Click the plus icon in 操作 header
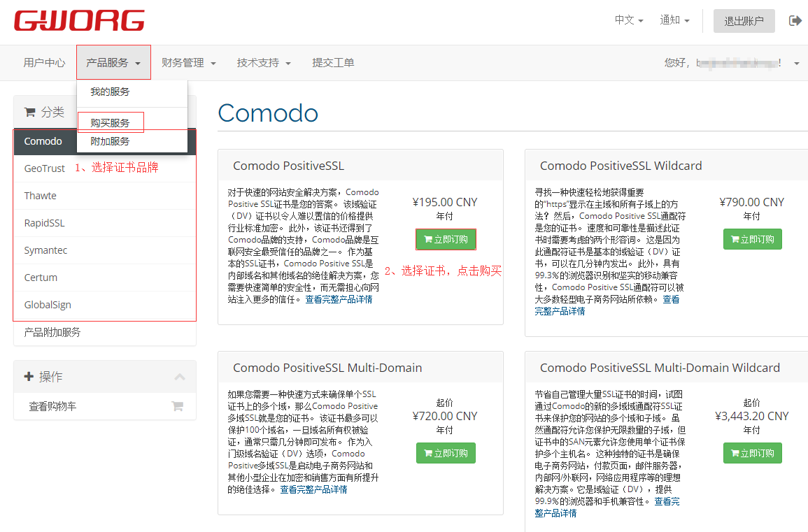808x532 pixels. [29, 377]
